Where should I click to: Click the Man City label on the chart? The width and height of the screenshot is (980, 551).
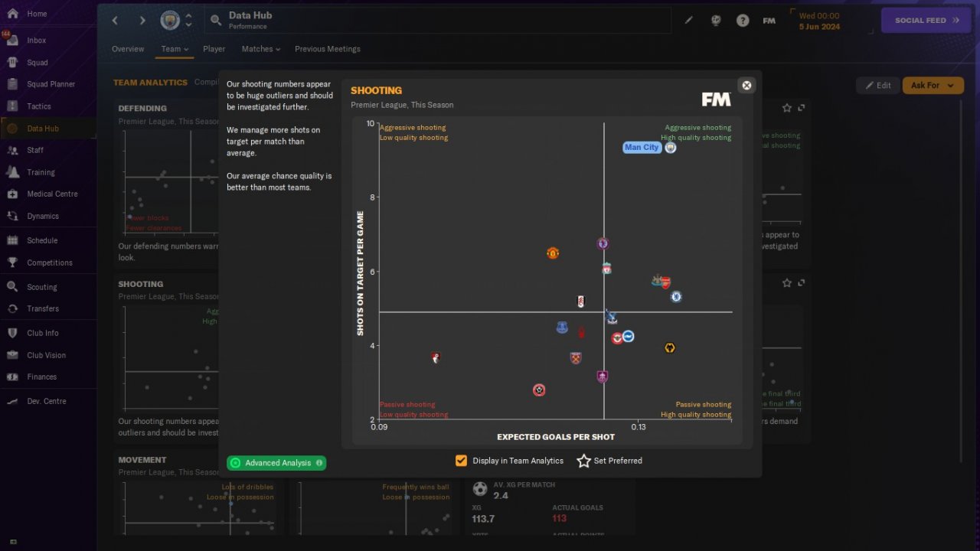coord(642,148)
